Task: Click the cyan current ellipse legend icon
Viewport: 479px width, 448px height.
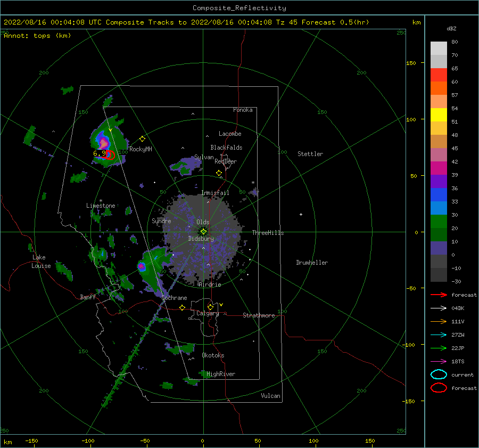Action: (439, 374)
